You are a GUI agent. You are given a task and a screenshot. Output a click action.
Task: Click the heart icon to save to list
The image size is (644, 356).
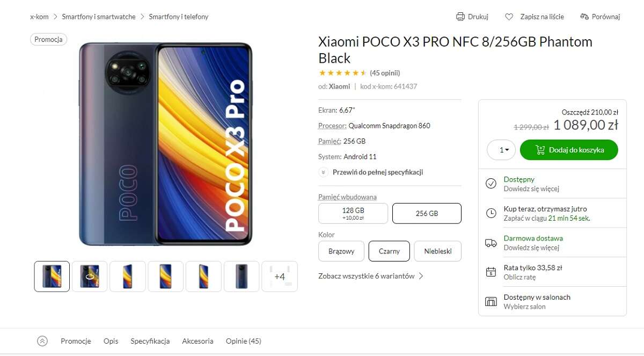coord(509,17)
